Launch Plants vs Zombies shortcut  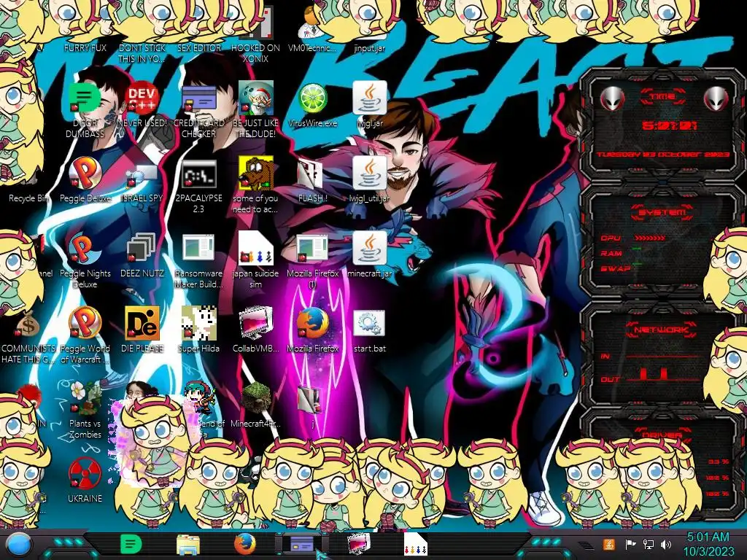pyautogui.click(x=85, y=399)
